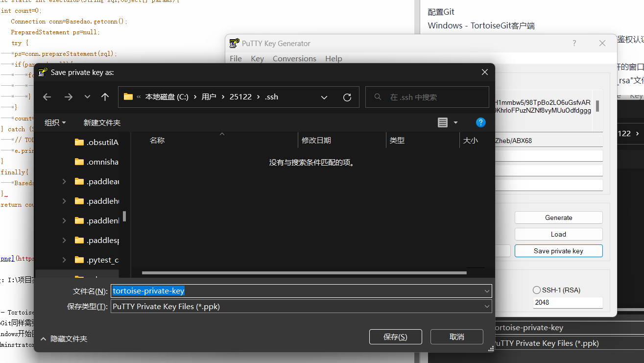
Task: Click the ? help button in PuTTY title bar
Action: [574, 43]
